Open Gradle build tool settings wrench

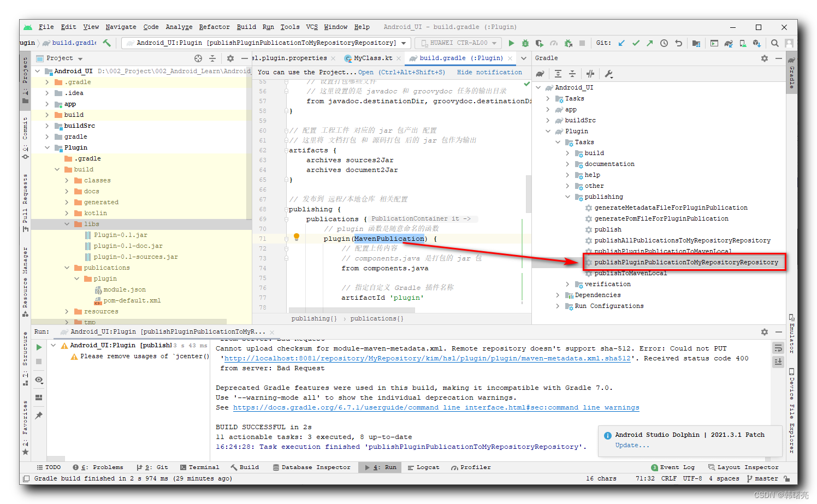(609, 74)
